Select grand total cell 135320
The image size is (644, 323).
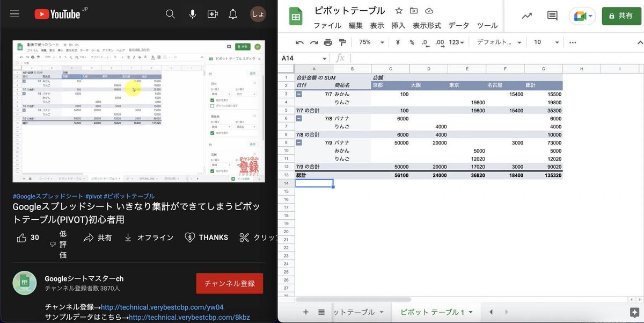pos(544,175)
